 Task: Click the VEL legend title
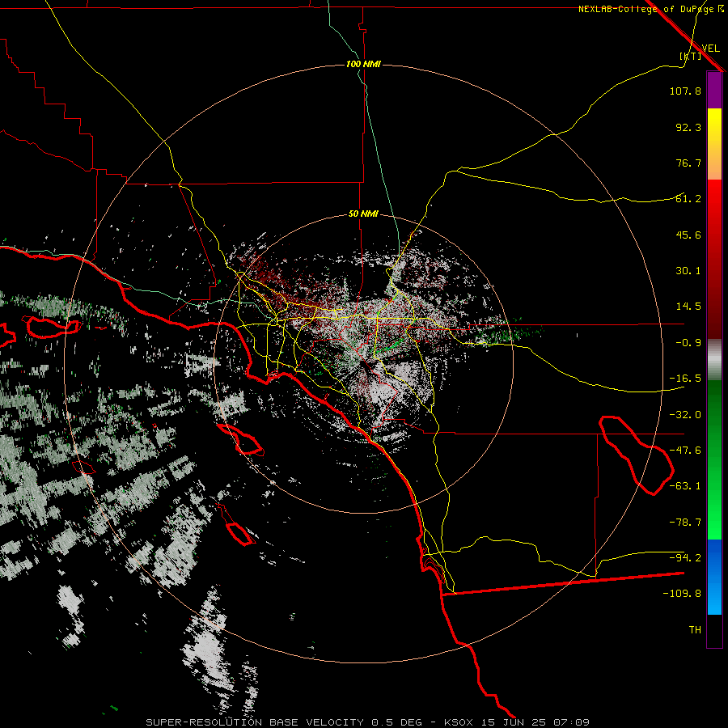tap(710, 49)
